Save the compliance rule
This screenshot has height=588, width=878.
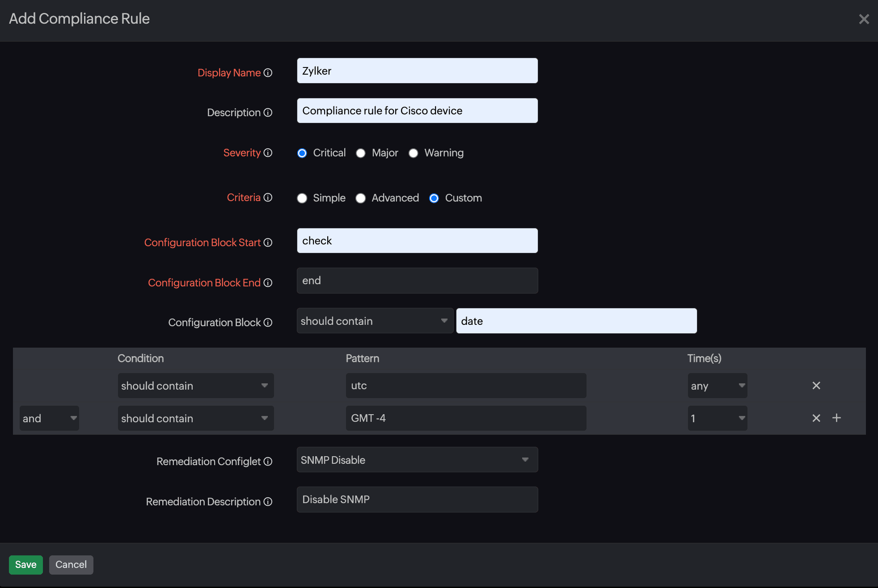(x=25, y=564)
